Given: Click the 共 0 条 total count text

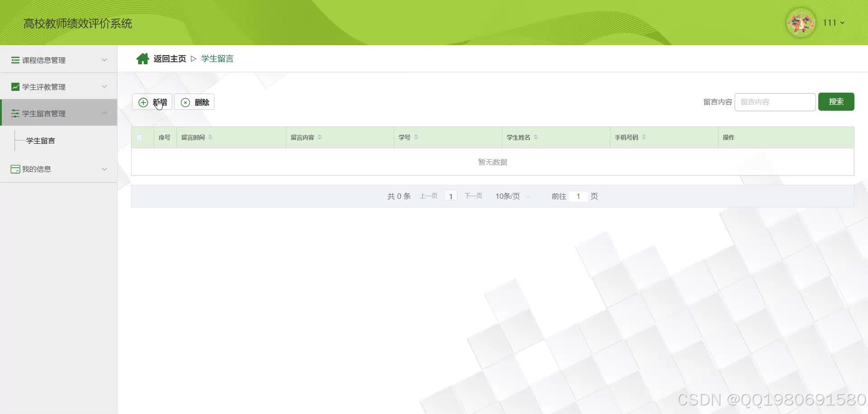Looking at the screenshot, I should 399,196.
